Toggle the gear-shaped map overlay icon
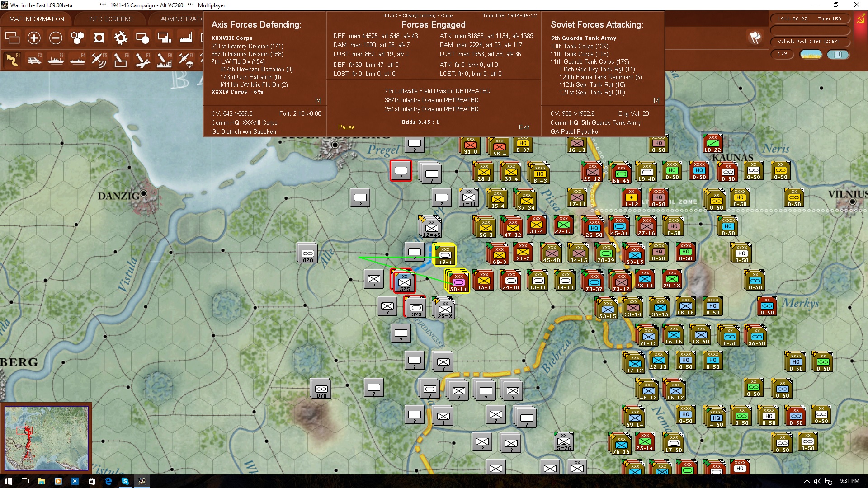The width and height of the screenshot is (868, 488). [x=121, y=38]
